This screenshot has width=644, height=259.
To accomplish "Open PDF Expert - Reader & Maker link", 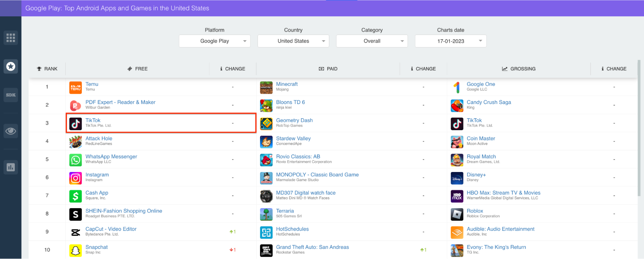I will pyautogui.click(x=120, y=102).
